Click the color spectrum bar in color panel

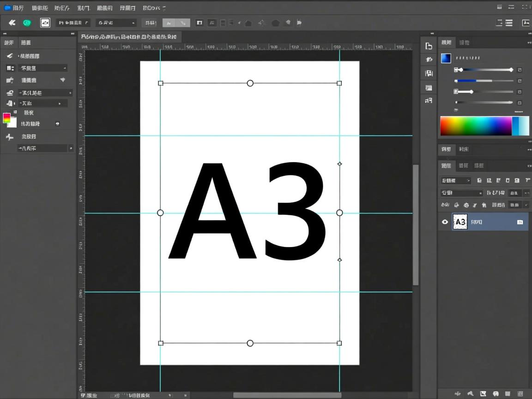[476, 126]
